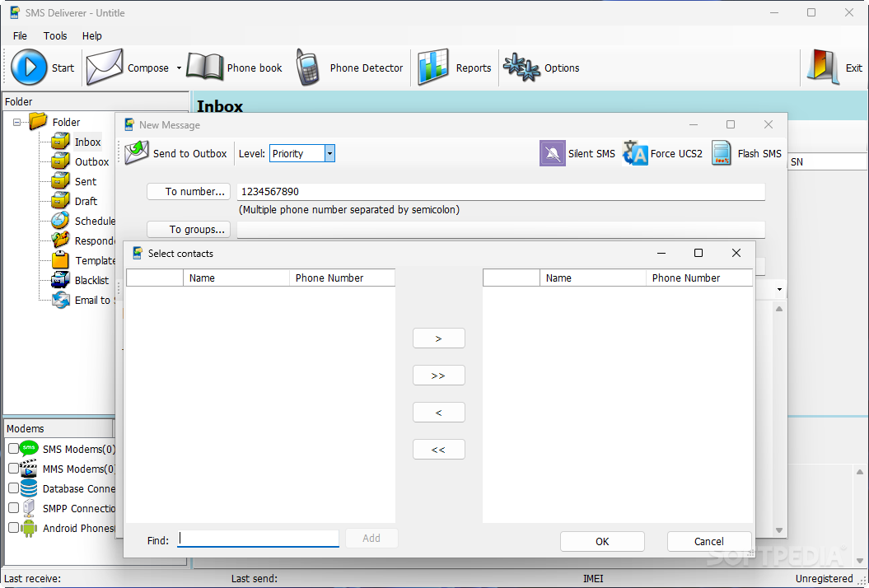Open Compose envelope icon

[x=105, y=67]
